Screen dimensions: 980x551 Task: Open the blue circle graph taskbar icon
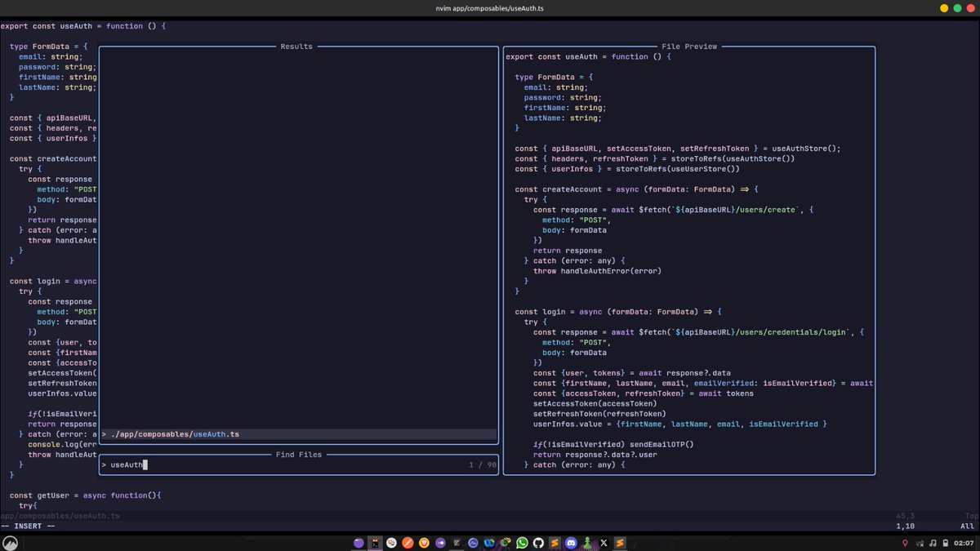click(x=473, y=543)
